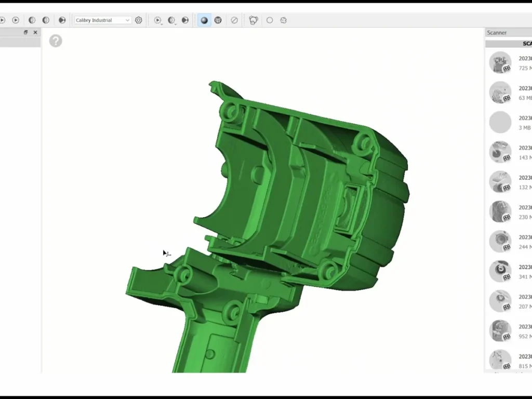532x399 pixels.
Task: Click the outlined play circle left of the half-globes
Action: click(x=16, y=20)
